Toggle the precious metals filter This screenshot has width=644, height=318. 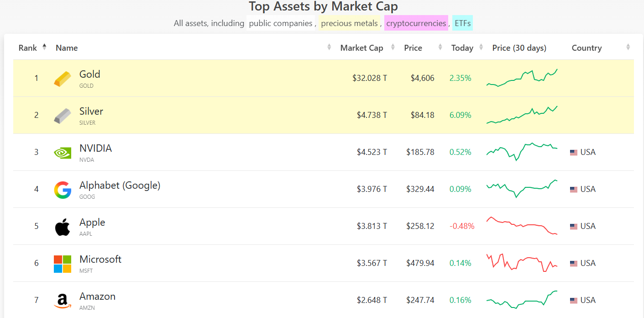350,23
